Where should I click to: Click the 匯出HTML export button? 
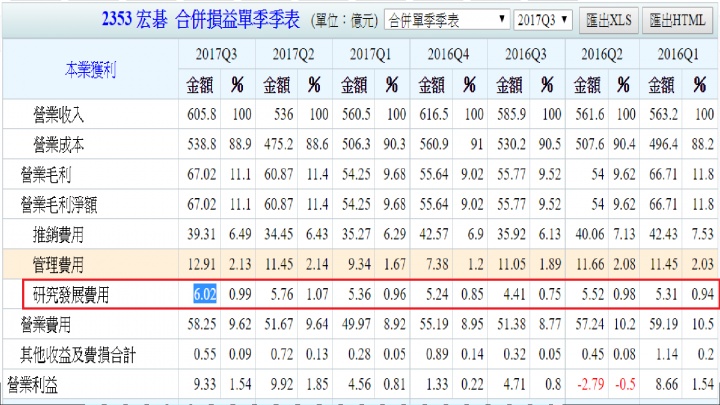point(677,20)
